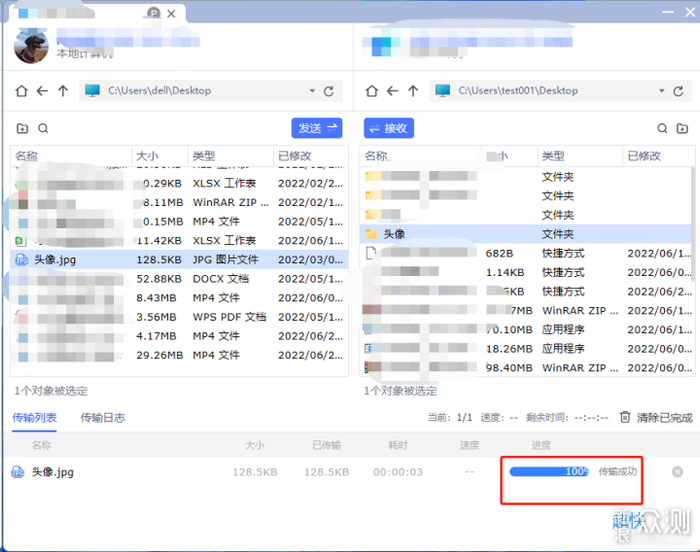This screenshot has width=700, height=552.
Task: Navigate back in remote file panel
Action: coord(392,91)
